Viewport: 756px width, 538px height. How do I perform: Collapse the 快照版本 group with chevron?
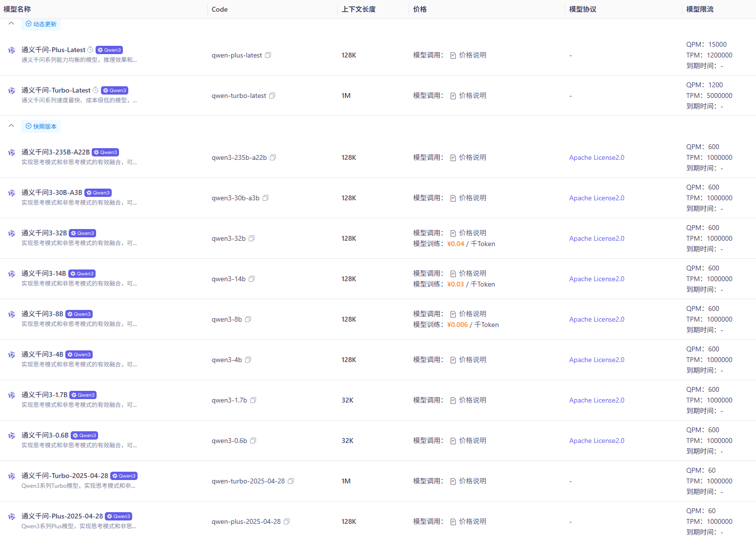click(x=11, y=126)
